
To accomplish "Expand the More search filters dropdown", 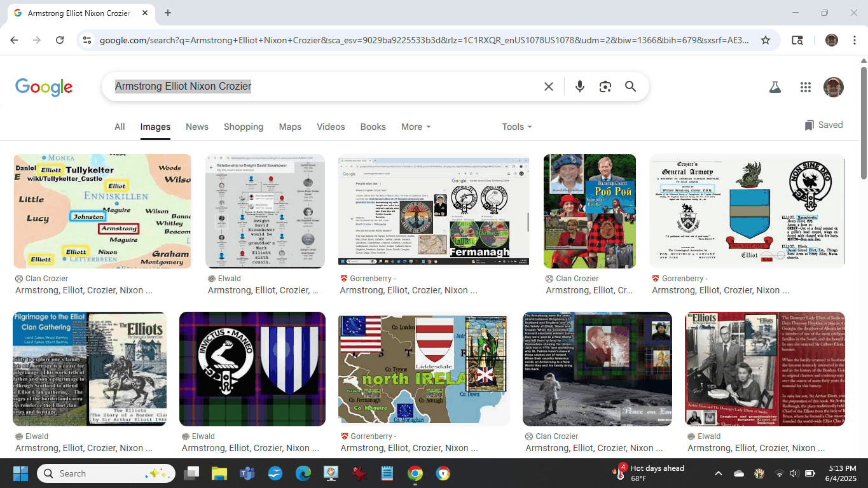I will (x=416, y=127).
